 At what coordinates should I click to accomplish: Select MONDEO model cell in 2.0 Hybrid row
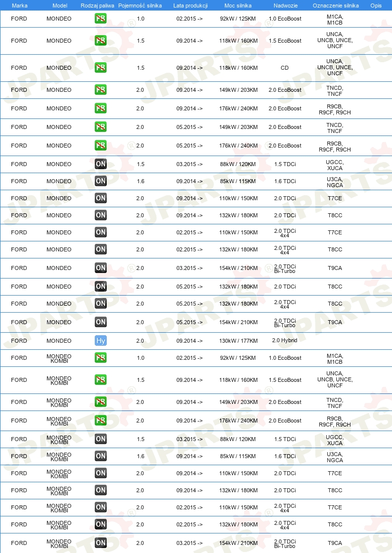pos(59,341)
